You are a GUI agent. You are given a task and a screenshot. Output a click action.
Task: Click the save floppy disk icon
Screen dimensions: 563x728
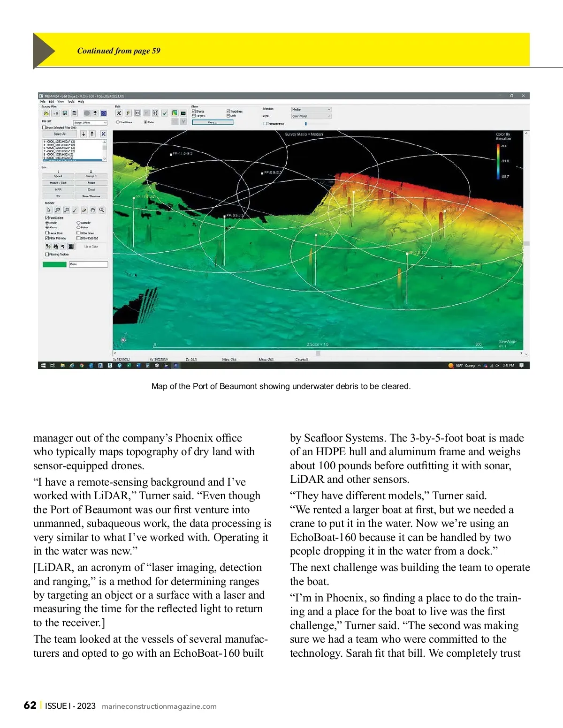(x=65, y=113)
